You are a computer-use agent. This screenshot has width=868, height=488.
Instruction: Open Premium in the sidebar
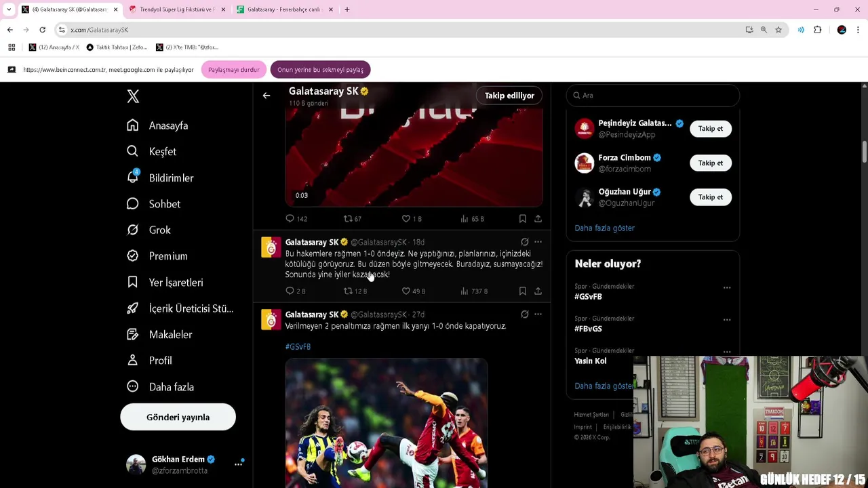coord(157,256)
